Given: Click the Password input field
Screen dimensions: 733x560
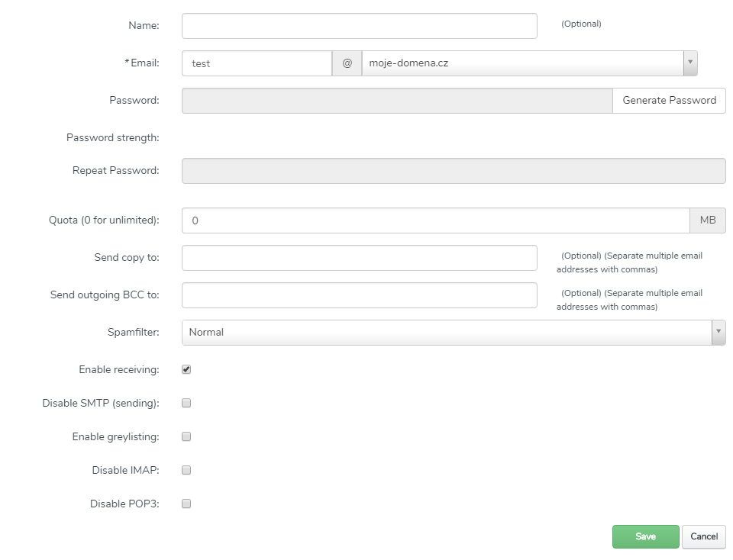Looking at the screenshot, I should (x=396, y=101).
